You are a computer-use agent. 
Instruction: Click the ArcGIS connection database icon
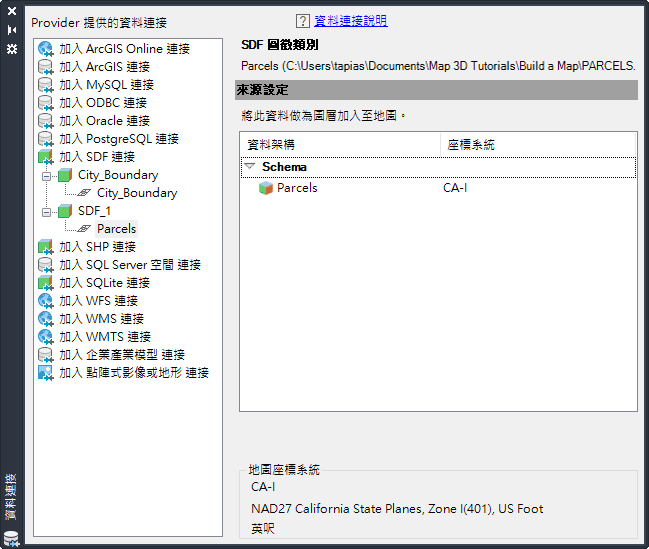point(46,67)
